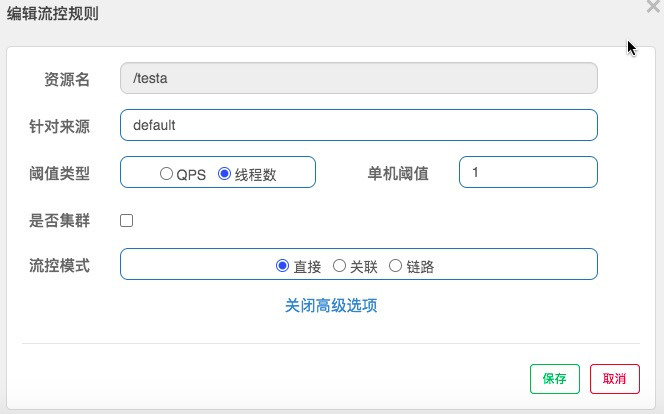This screenshot has width=664, height=414.
Task: Click the 阈值类型 label text
Action: [60, 173]
